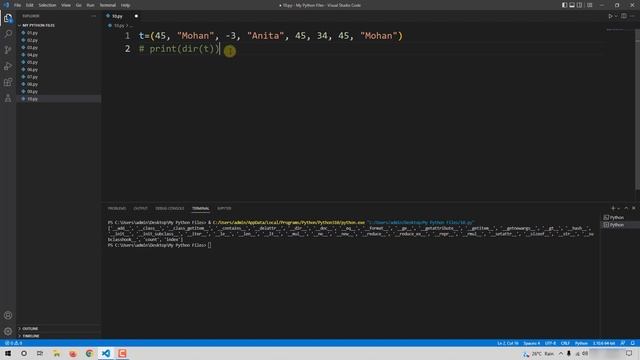Image resolution: width=640 pixels, height=360 pixels.
Task: Open the Customize Layout icon
Action: point(589,5)
